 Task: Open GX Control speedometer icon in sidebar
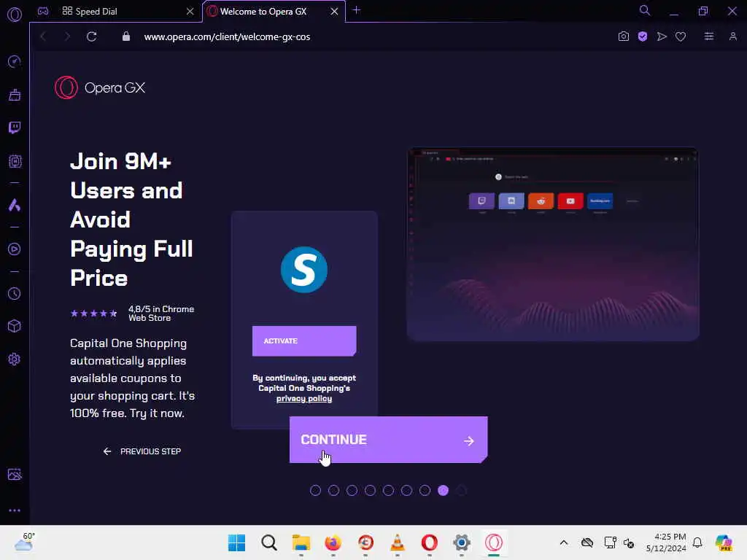point(15,61)
